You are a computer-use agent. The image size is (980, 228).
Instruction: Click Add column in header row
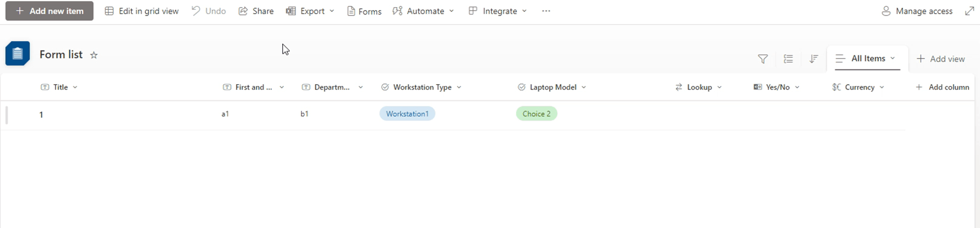[942, 87]
